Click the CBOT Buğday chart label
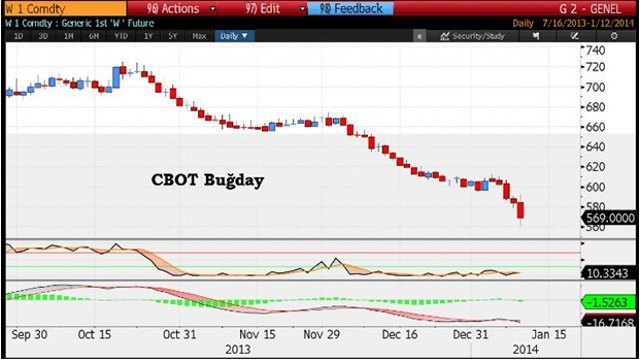 click(207, 180)
